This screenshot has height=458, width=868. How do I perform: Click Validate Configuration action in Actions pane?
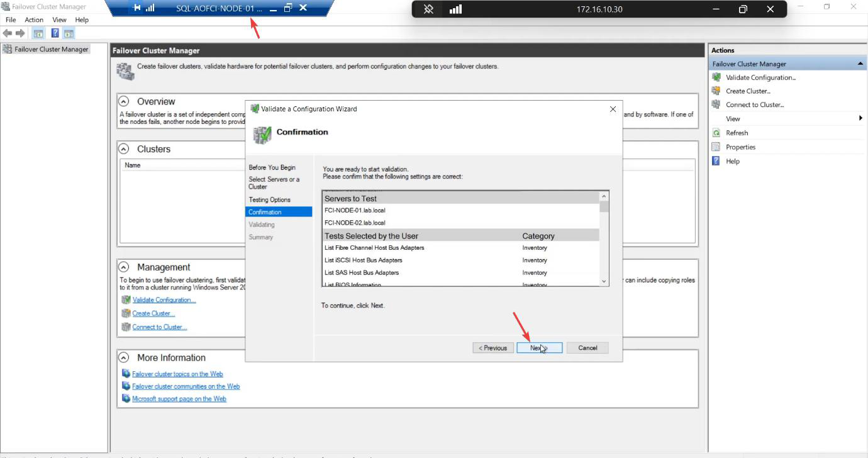[761, 77]
